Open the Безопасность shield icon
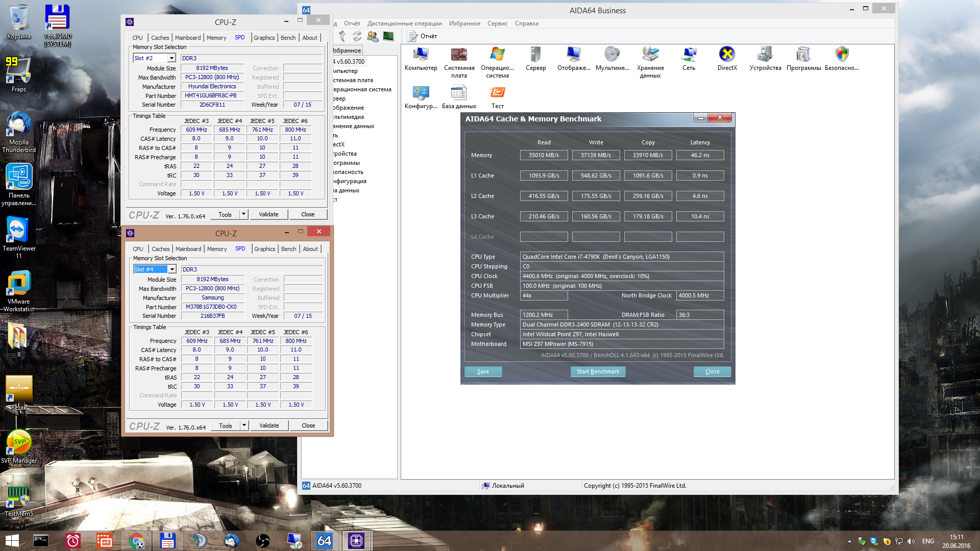 pyautogui.click(x=842, y=55)
